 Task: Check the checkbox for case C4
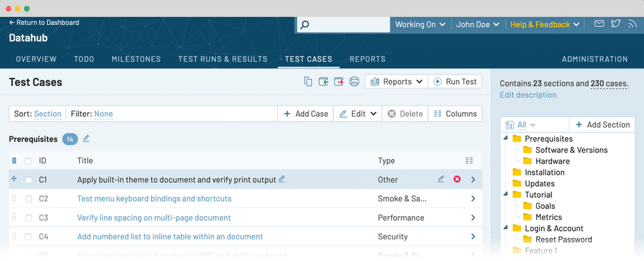click(28, 237)
